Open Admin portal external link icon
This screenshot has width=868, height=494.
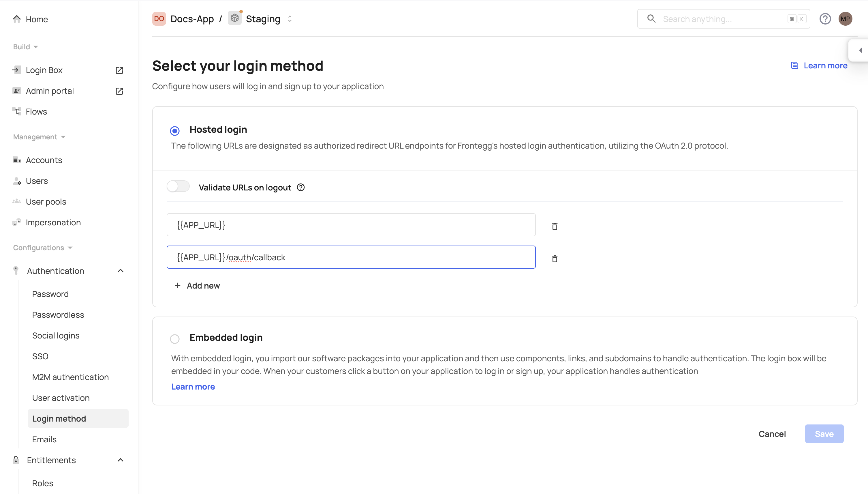119,91
